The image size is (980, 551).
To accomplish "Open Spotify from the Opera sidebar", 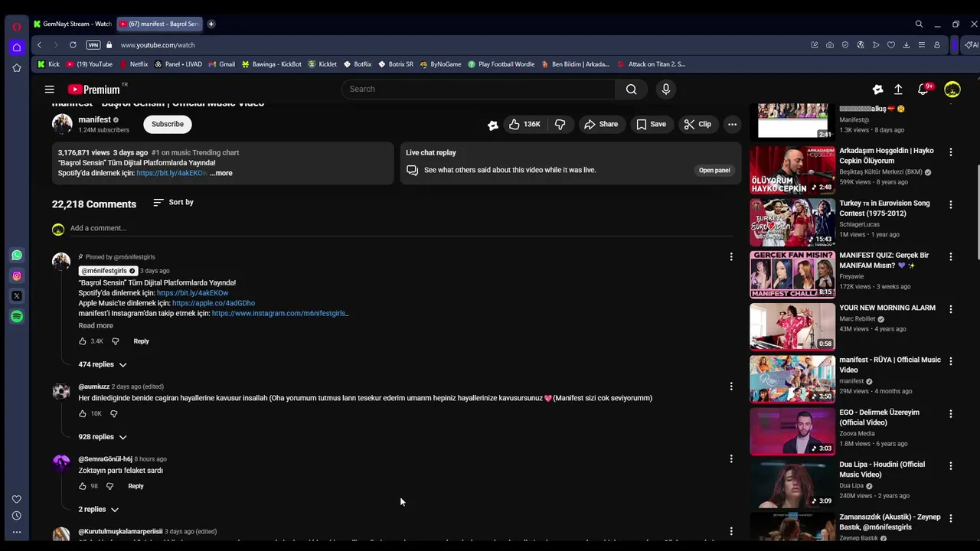I will coord(17,316).
